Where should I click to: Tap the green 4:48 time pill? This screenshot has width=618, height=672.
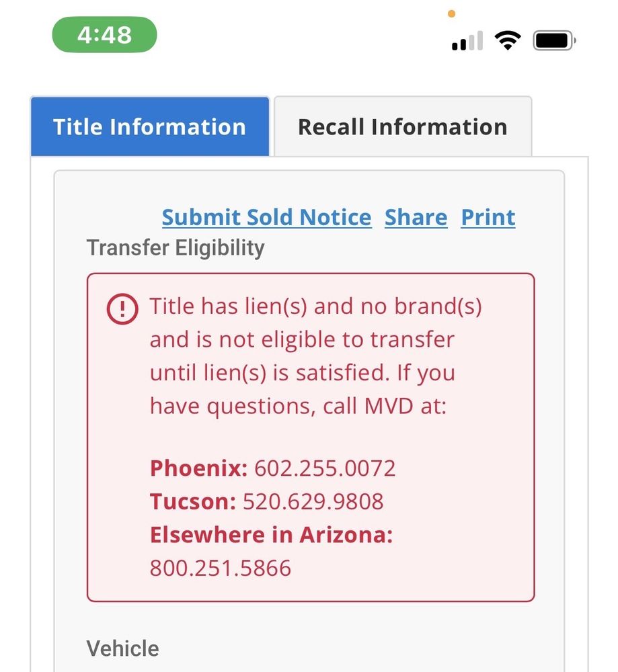[104, 35]
